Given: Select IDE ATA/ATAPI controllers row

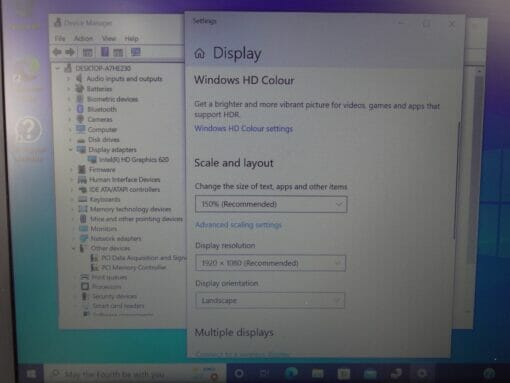Looking at the screenshot, I should tap(124, 189).
